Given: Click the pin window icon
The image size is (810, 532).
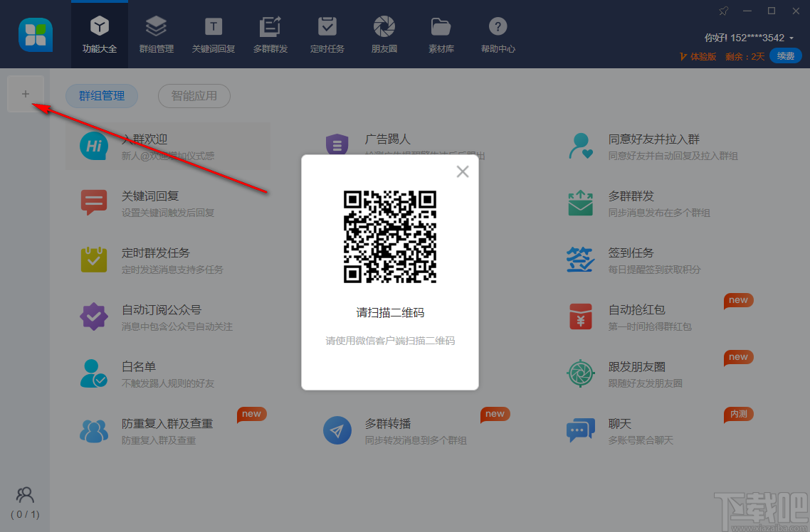Looking at the screenshot, I should pos(724,11).
